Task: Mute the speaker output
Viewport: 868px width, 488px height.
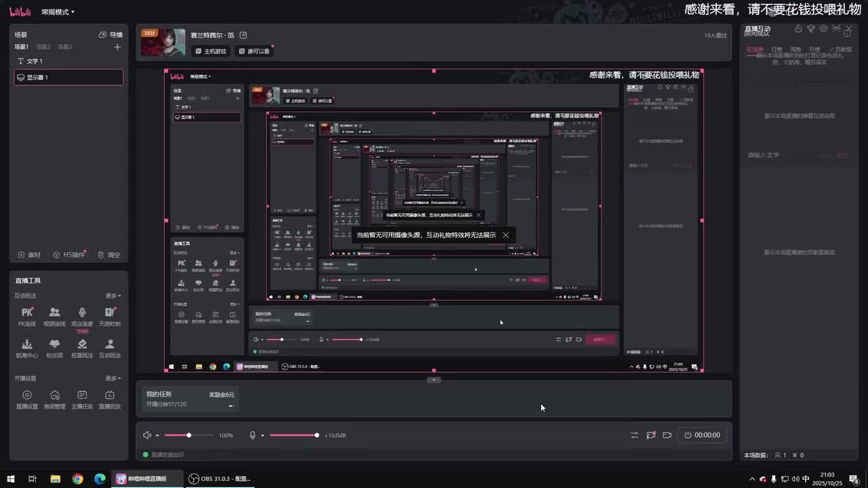Action: point(147,435)
